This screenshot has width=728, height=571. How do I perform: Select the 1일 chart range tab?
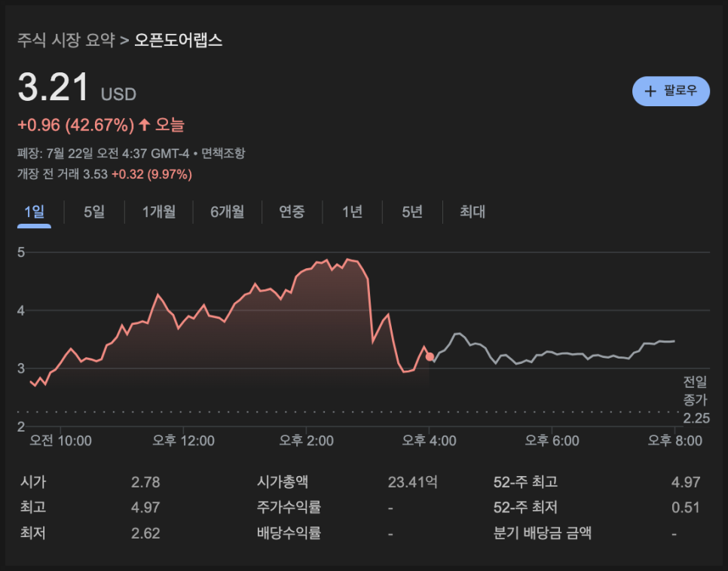click(35, 212)
